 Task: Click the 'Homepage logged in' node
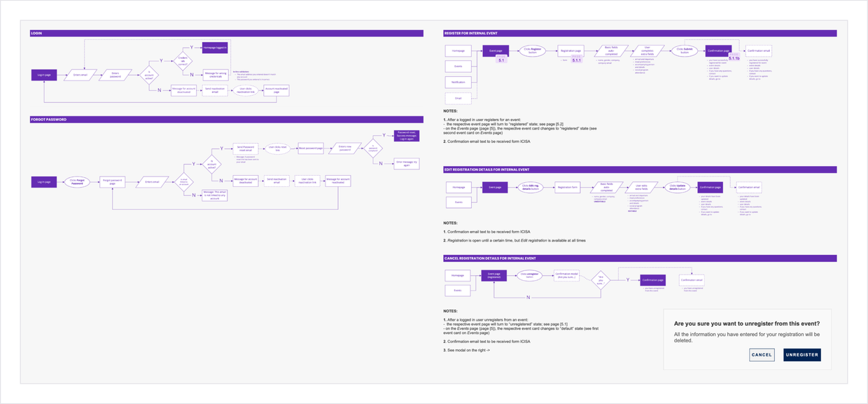point(215,48)
